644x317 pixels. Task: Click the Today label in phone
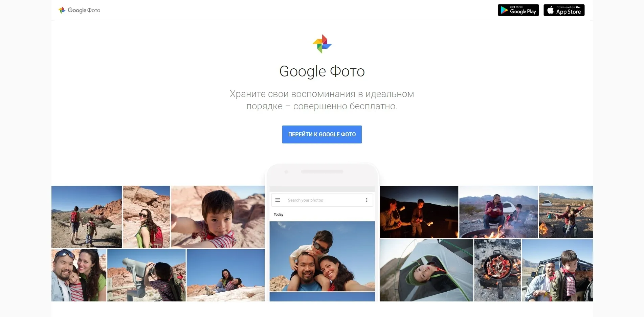point(279,214)
